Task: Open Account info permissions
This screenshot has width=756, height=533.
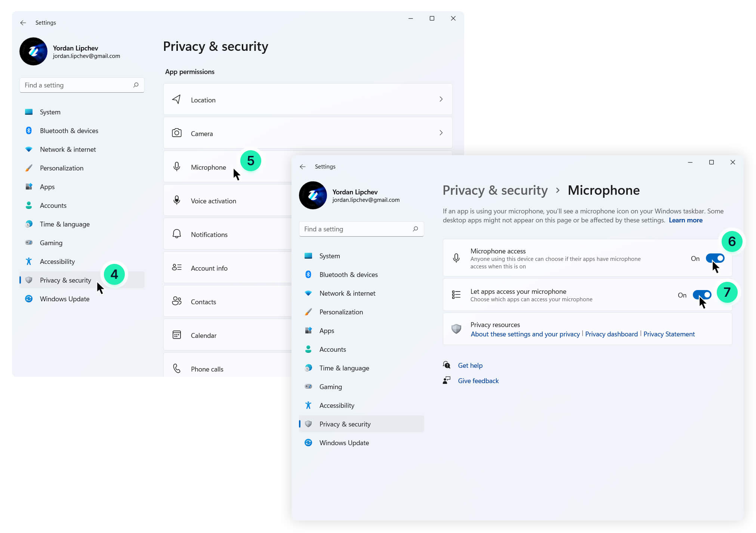Action: [209, 268]
